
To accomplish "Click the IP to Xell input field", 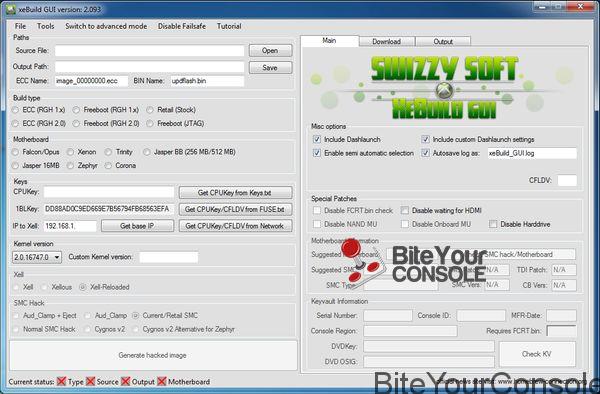I will tap(70, 226).
